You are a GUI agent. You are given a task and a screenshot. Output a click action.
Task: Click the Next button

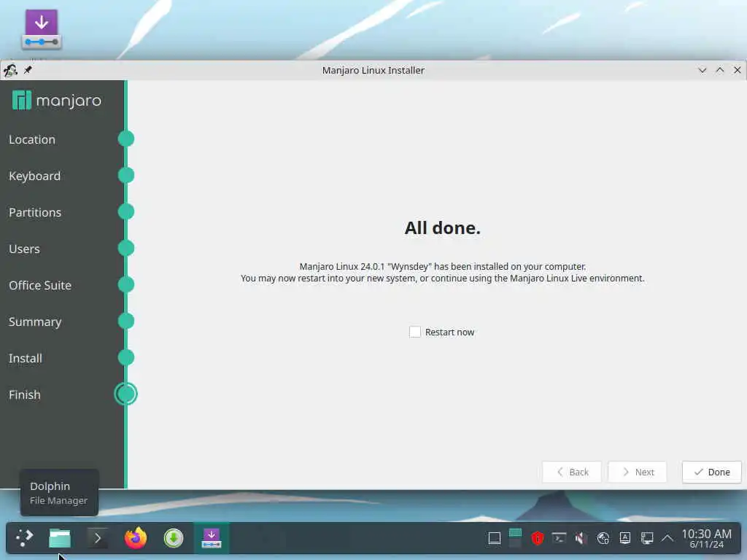tap(638, 472)
